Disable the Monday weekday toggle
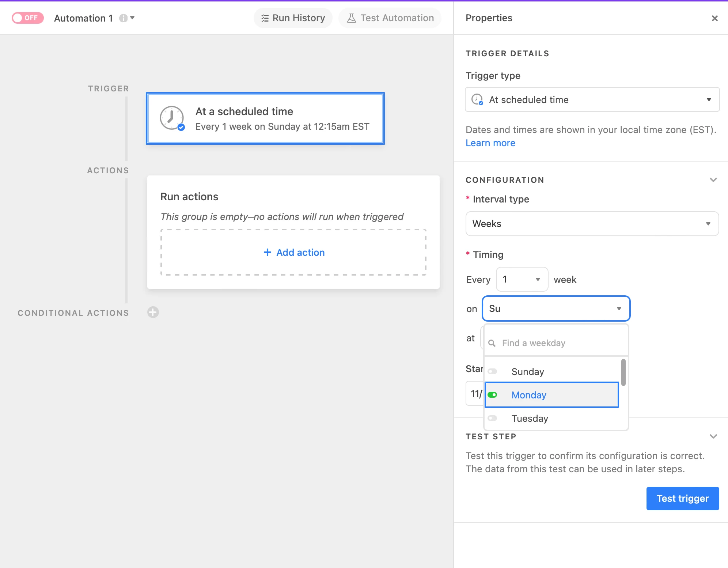728x568 pixels. coord(493,395)
